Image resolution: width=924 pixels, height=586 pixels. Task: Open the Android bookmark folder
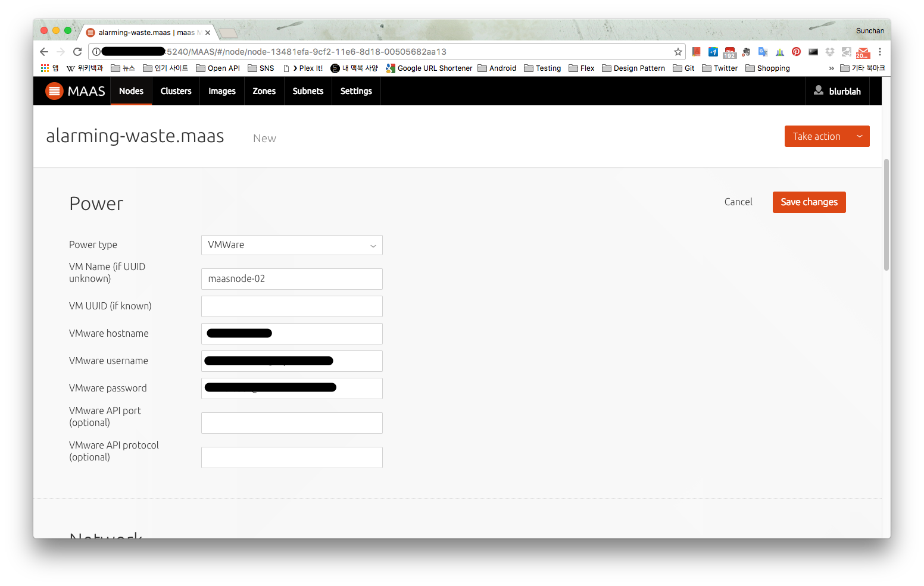click(497, 68)
